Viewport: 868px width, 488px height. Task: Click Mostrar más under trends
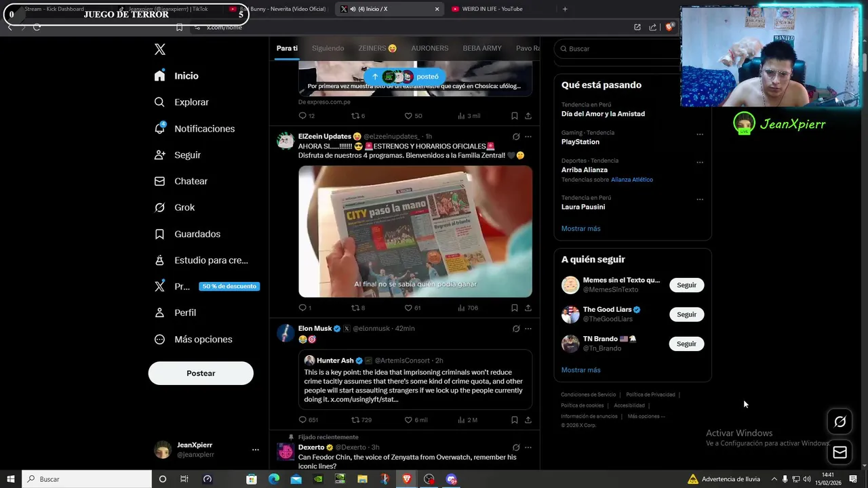580,228
